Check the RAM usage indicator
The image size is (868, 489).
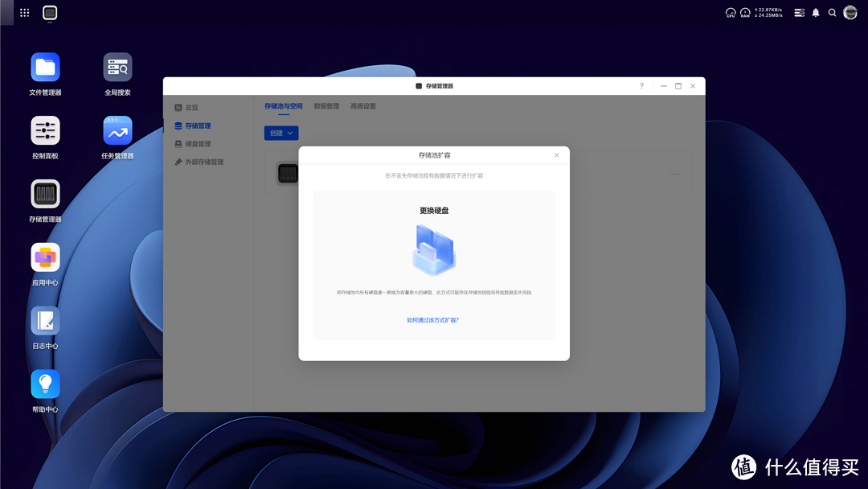[745, 13]
